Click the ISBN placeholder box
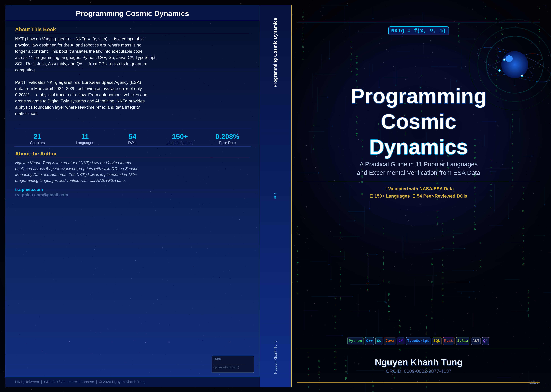The width and height of the screenshot is (551, 392). pyautogui.click(x=232, y=364)
